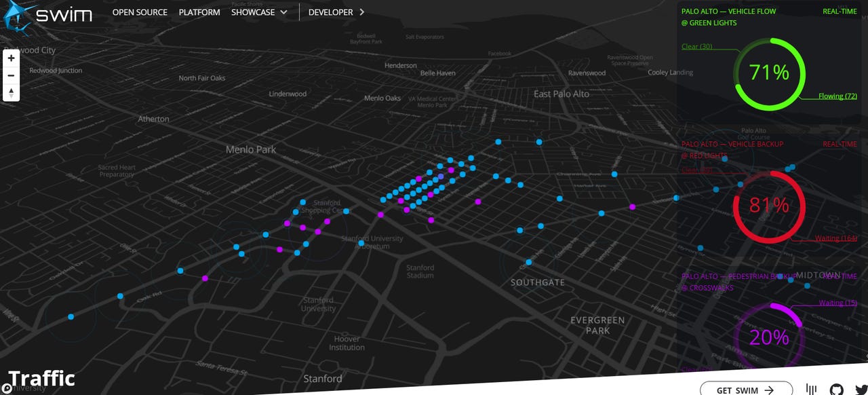868x395 pixels.
Task: Toggle the red vehicle backup gauge at 81%
Action: point(770,206)
